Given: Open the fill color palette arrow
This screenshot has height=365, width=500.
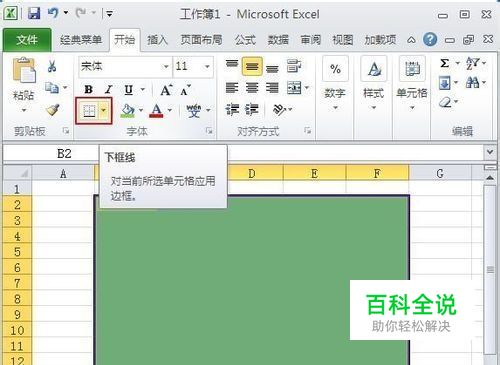Looking at the screenshot, I should [141, 110].
